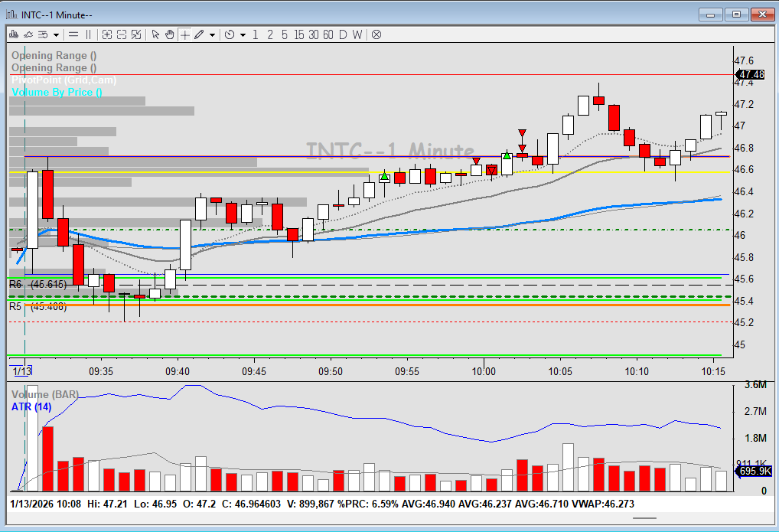Screen dimensions: 779x532
Task: Click the chart window title icon
Action: 11,15
